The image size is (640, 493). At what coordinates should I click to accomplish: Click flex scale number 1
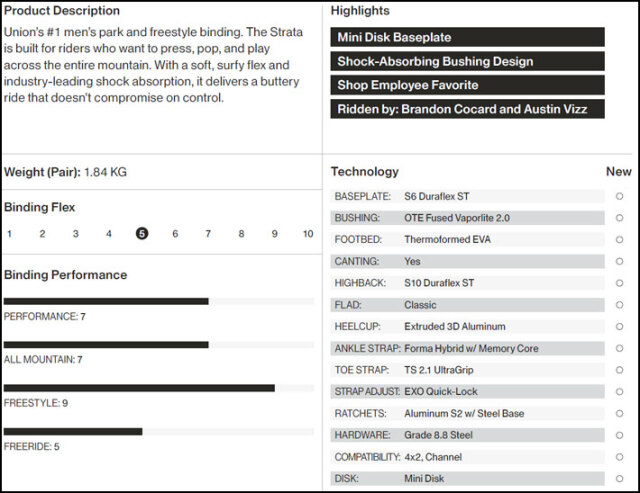pyautogui.click(x=9, y=234)
